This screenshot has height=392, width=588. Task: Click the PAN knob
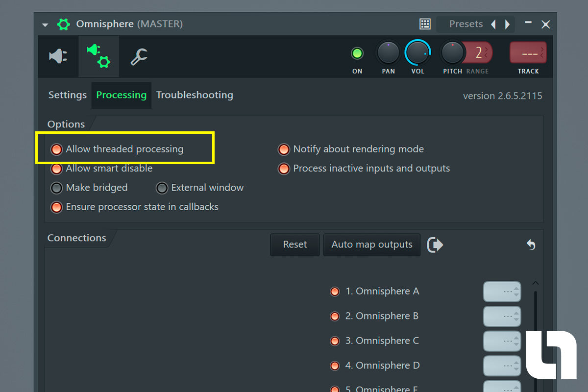click(388, 53)
